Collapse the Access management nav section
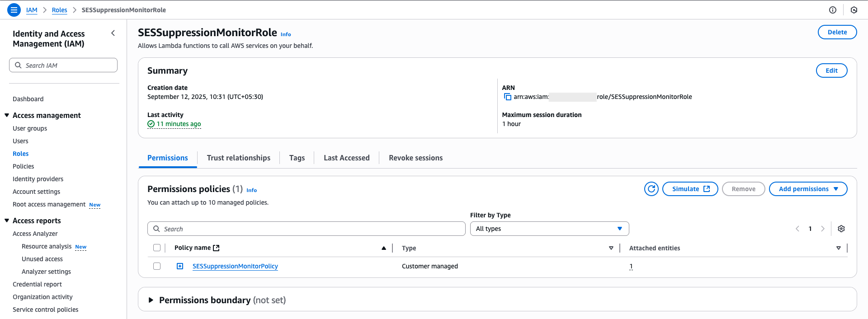Image resolution: width=868 pixels, height=319 pixels. (x=7, y=115)
